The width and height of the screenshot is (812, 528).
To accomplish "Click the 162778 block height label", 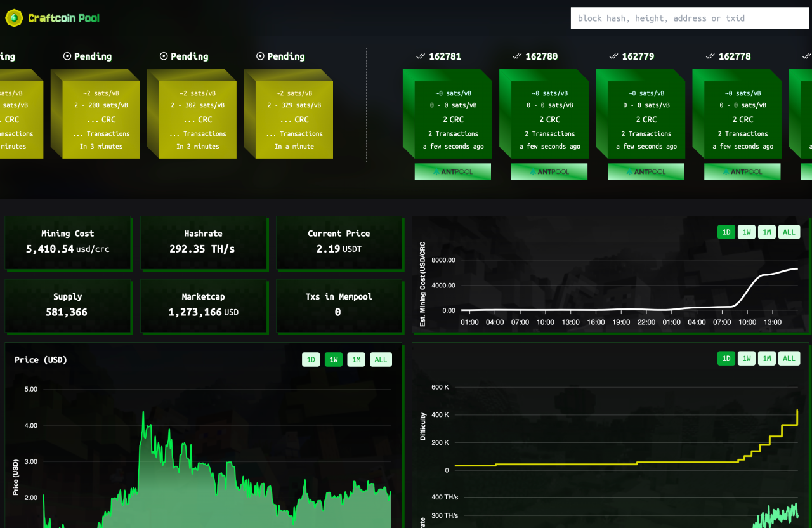I will pyautogui.click(x=735, y=56).
